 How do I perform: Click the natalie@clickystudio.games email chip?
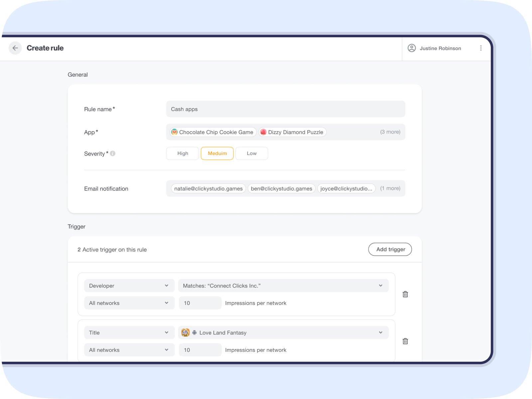(208, 189)
